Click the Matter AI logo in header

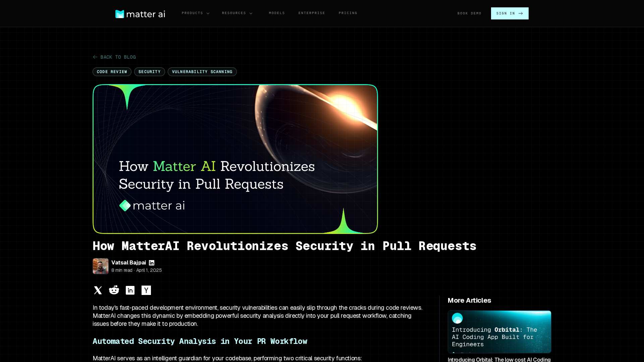point(140,14)
